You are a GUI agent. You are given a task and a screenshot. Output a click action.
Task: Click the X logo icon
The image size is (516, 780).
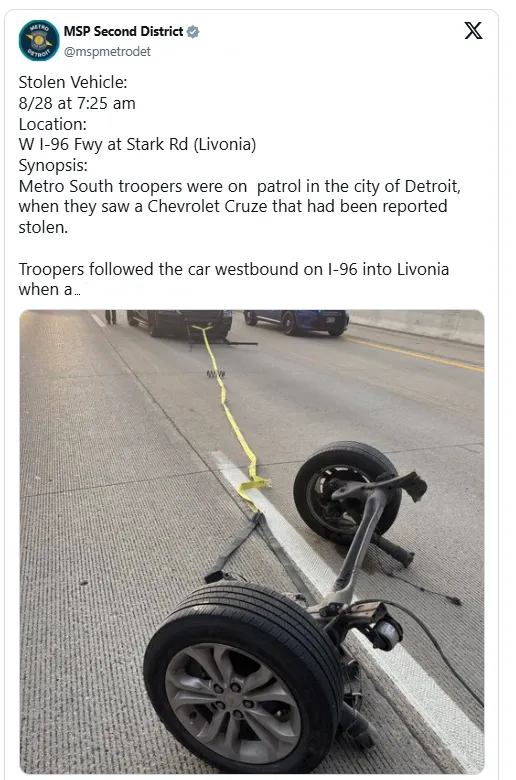tap(473, 31)
